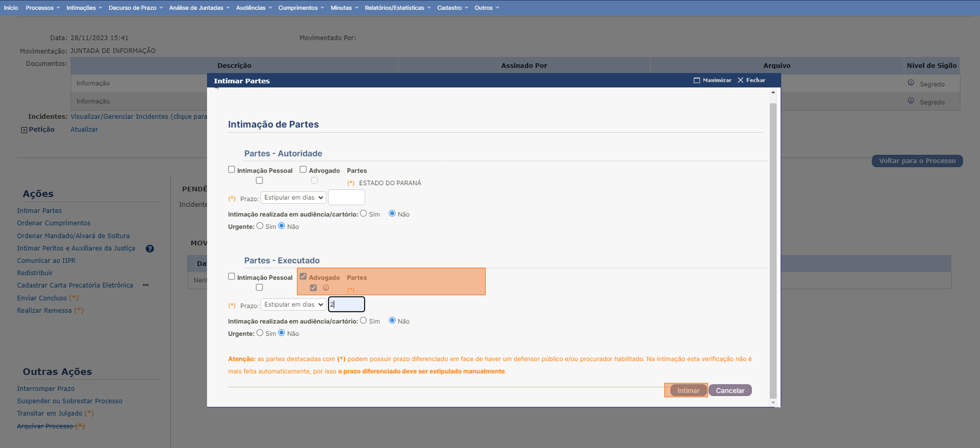Set Urgente to Sim under Autoridade

point(260,226)
